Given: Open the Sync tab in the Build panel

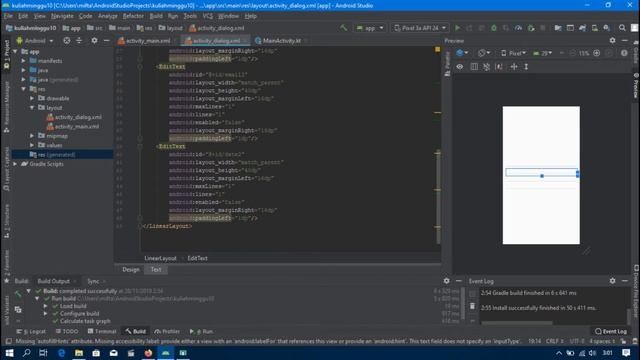Looking at the screenshot, I should [93, 281].
